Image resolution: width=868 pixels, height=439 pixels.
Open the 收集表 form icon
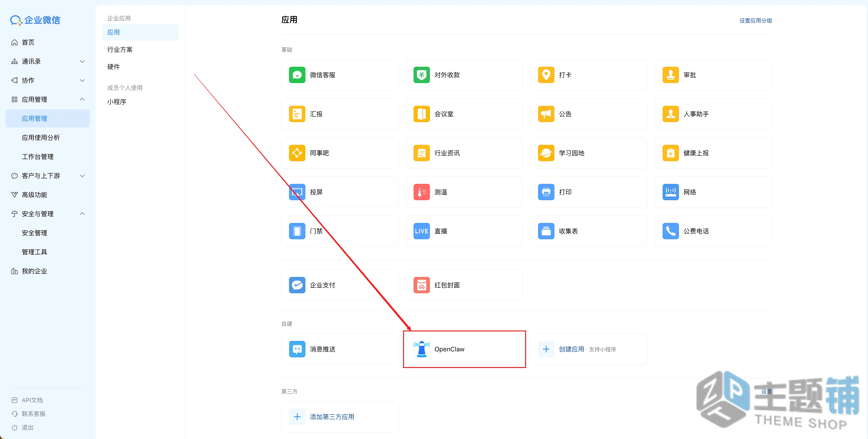point(546,231)
